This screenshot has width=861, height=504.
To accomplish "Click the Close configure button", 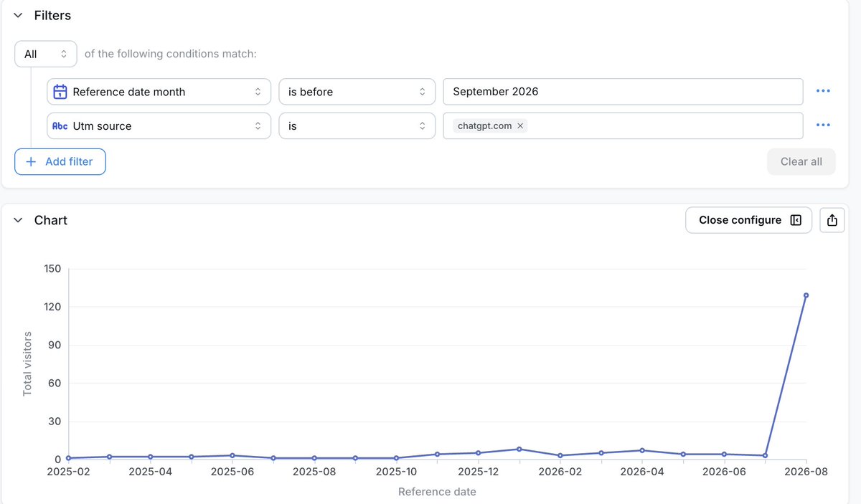I will 748,220.
